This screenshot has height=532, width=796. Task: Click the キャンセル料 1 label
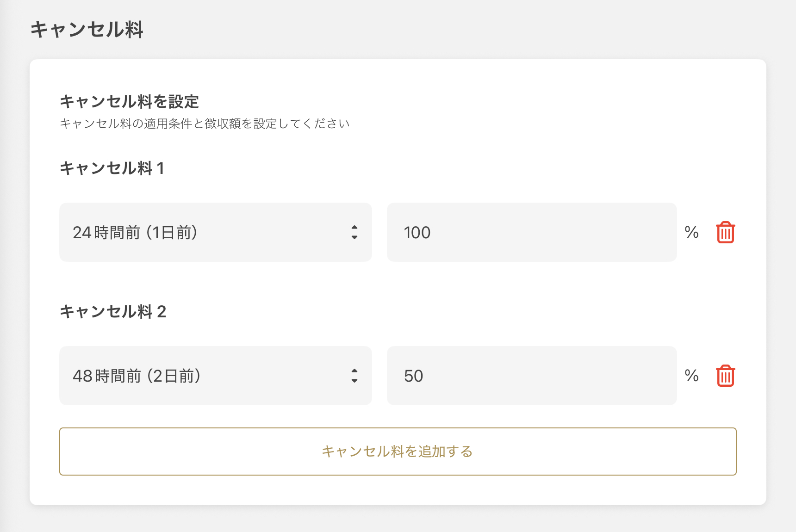point(112,168)
